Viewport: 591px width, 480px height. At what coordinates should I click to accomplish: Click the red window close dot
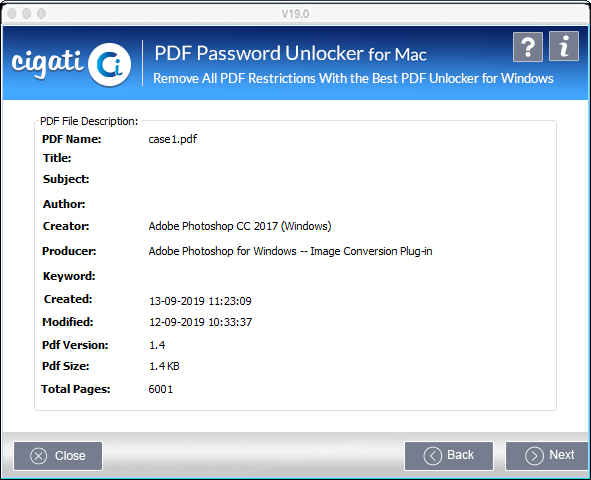coord(12,14)
